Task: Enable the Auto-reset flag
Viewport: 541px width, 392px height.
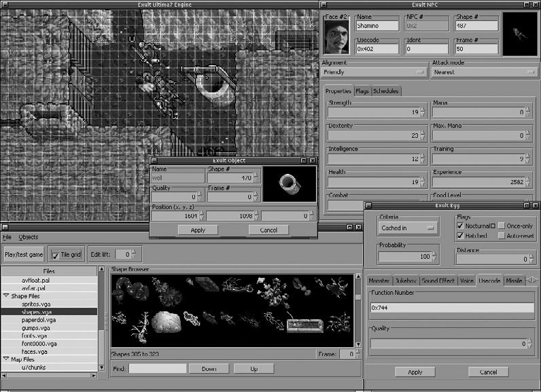Action: (502, 236)
